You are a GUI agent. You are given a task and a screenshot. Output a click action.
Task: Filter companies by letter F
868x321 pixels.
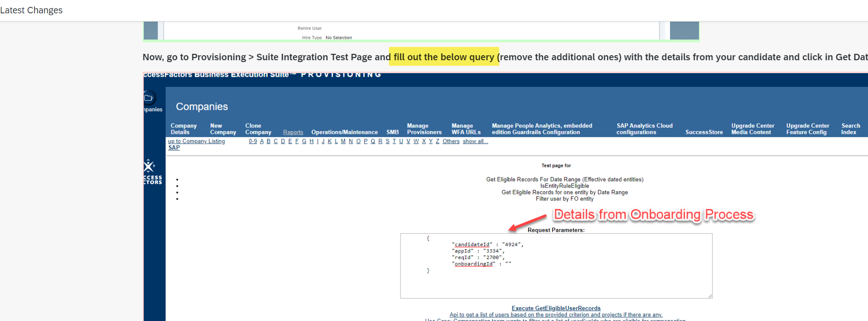297,141
